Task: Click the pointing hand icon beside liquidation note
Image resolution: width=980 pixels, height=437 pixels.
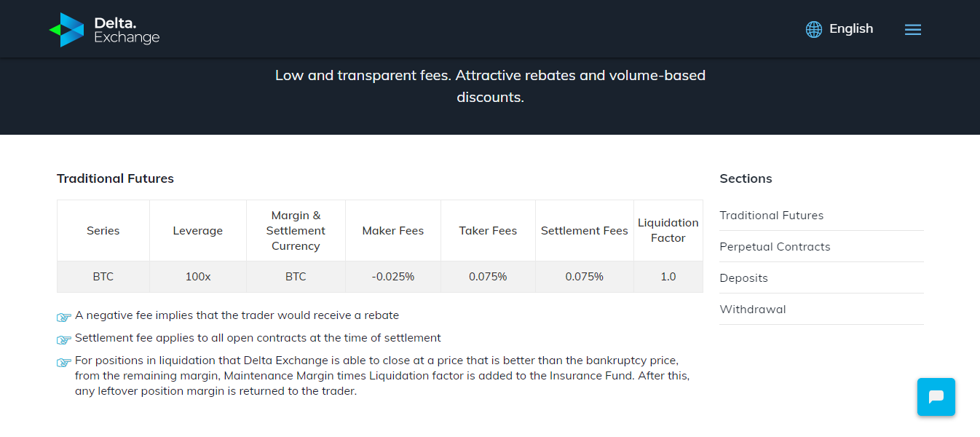Action: click(64, 362)
